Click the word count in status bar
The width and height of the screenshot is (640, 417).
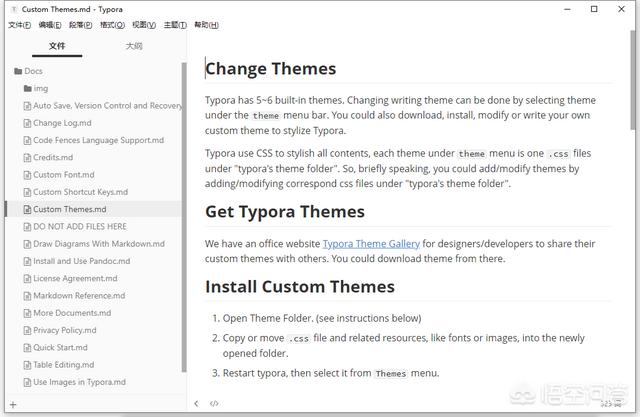click(611, 404)
